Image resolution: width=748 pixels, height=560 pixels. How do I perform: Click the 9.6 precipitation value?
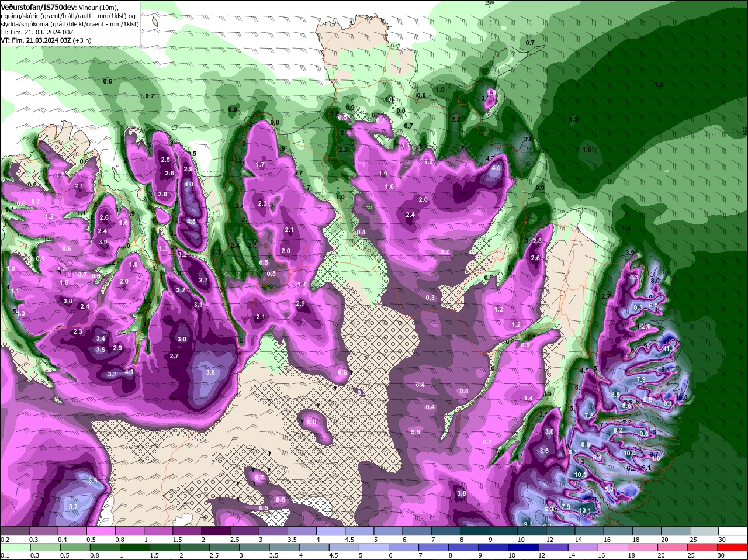tap(643, 434)
